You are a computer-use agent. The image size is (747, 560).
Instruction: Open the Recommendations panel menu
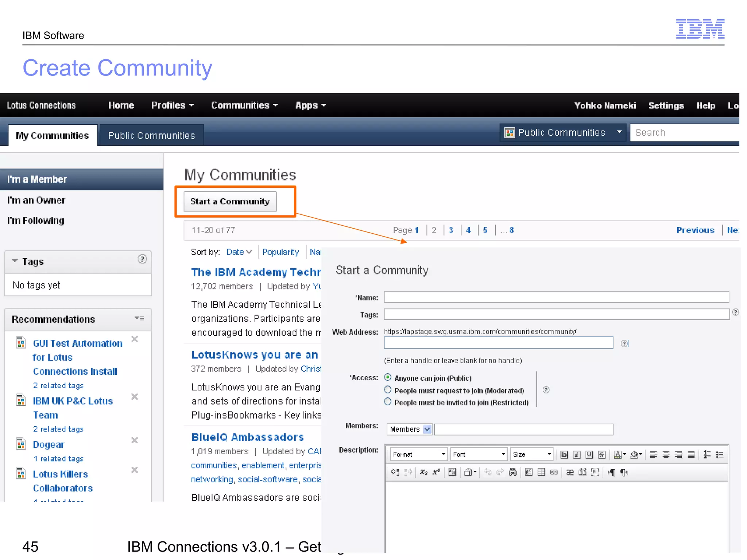[x=139, y=318]
